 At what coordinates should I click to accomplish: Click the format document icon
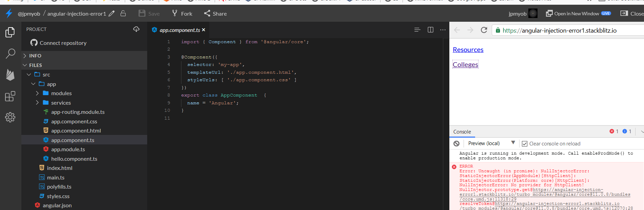tap(417, 30)
